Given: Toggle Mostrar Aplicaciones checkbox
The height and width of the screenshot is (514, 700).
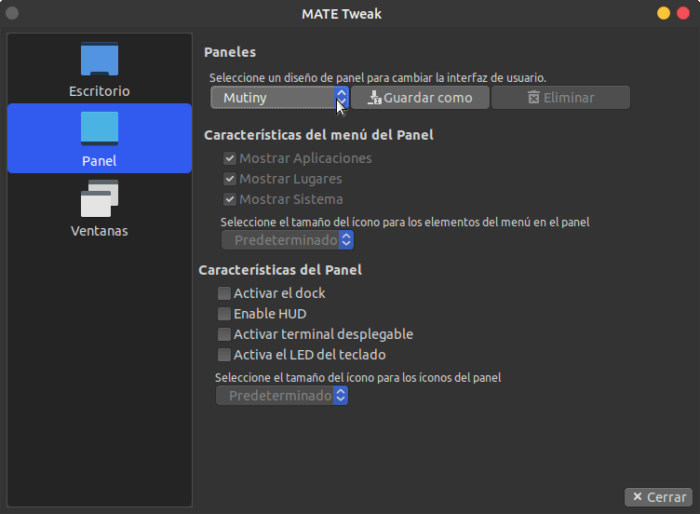Looking at the screenshot, I should pyautogui.click(x=230, y=158).
